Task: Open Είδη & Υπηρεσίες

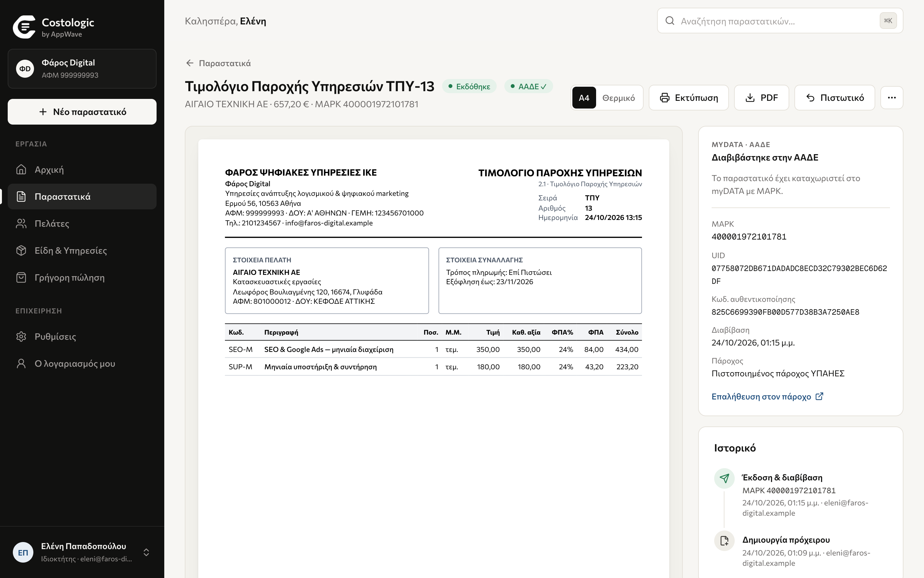Action: 82,250
